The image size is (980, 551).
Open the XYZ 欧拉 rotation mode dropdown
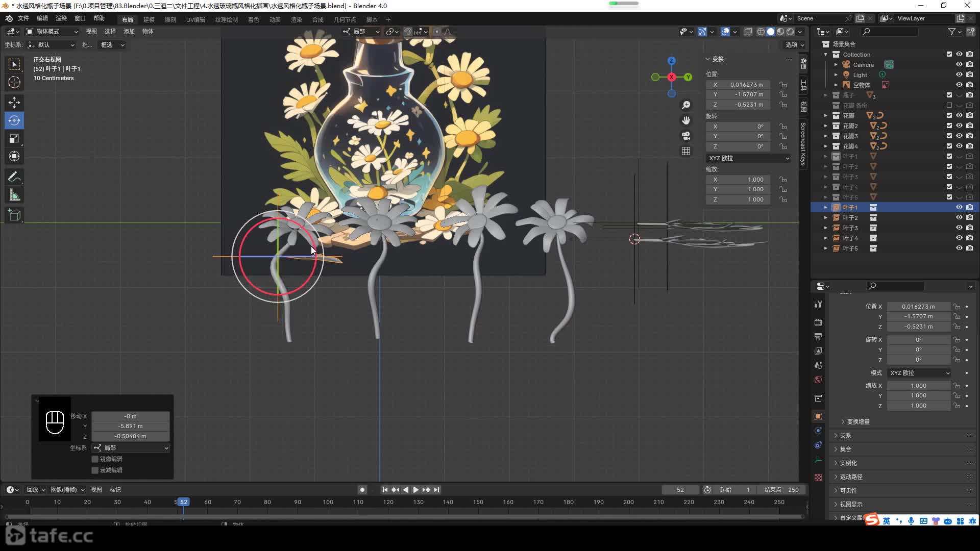[749, 158]
